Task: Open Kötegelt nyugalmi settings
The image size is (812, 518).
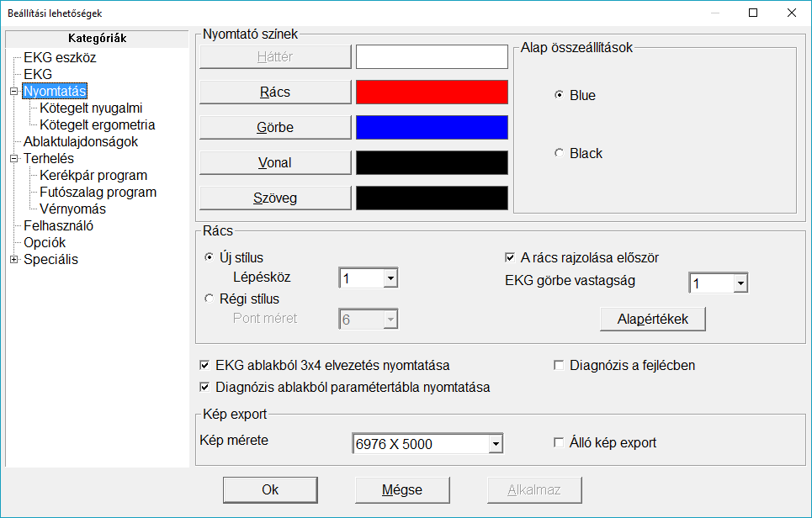Action: (x=91, y=108)
